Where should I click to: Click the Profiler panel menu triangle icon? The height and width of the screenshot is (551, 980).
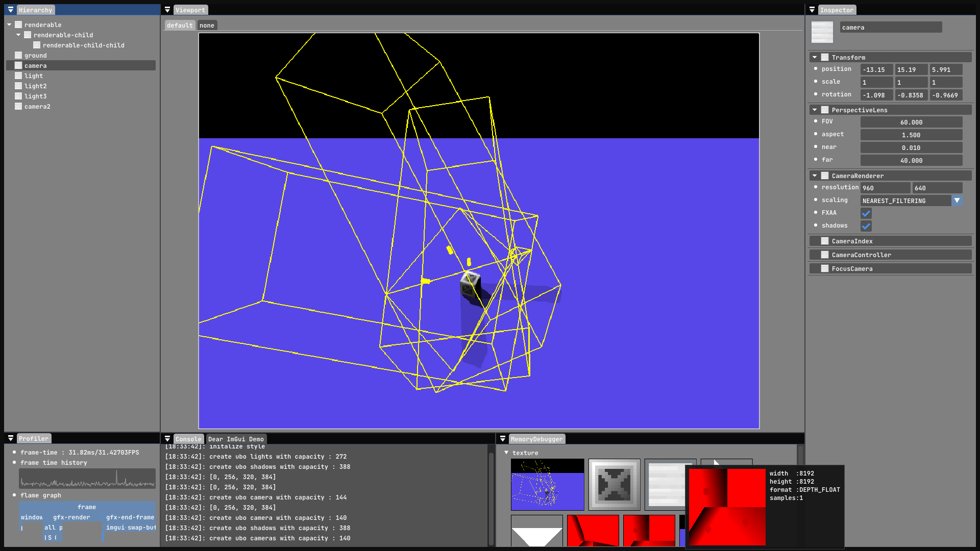(x=11, y=438)
